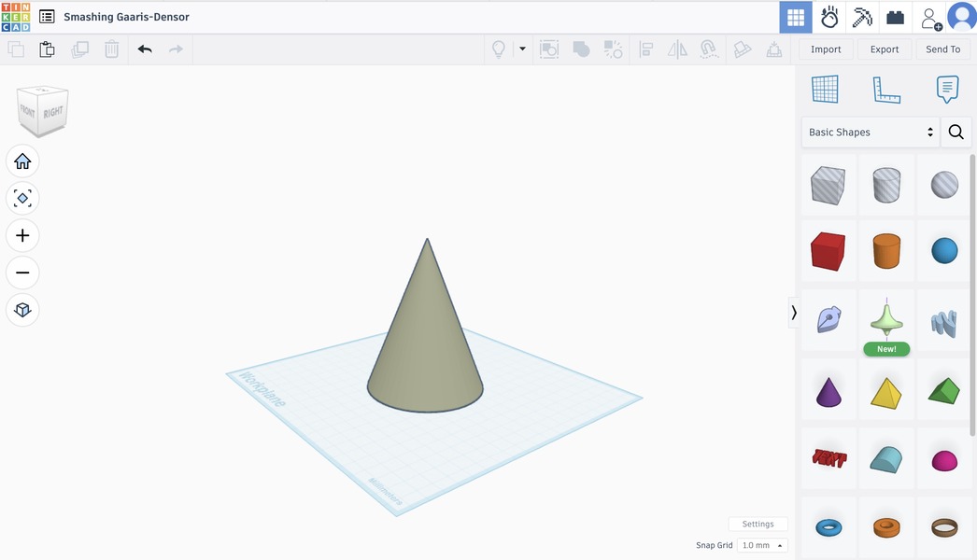Search shapes with magnifier icon
Viewport: 977px width, 560px height.
point(956,133)
